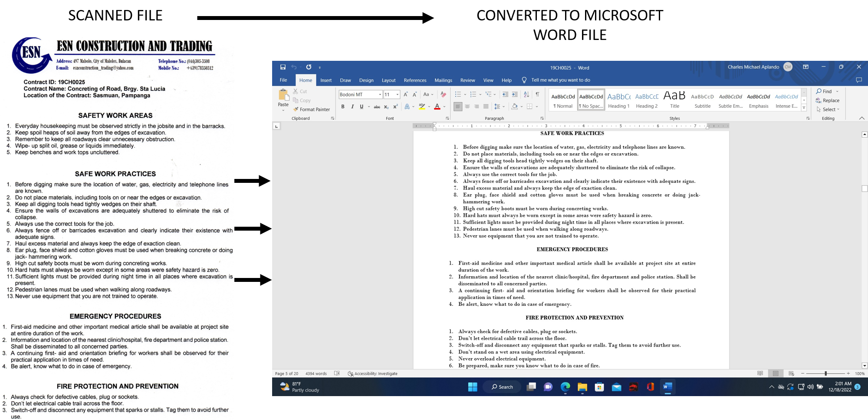Image resolution: width=868 pixels, height=420 pixels.
Task: Click the Sort paragraph icon
Action: point(526,94)
